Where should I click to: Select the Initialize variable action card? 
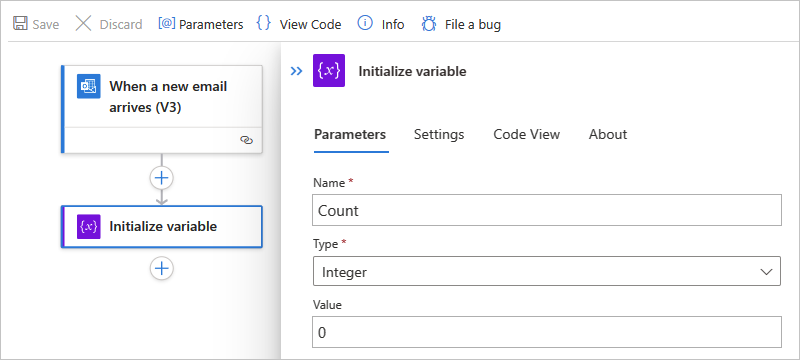[x=162, y=226]
